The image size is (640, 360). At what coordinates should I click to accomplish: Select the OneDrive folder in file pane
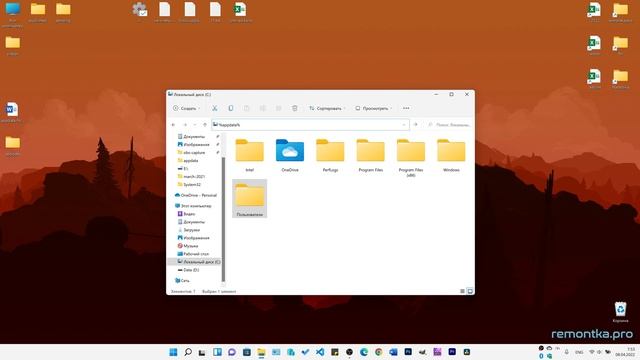(x=290, y=155)
